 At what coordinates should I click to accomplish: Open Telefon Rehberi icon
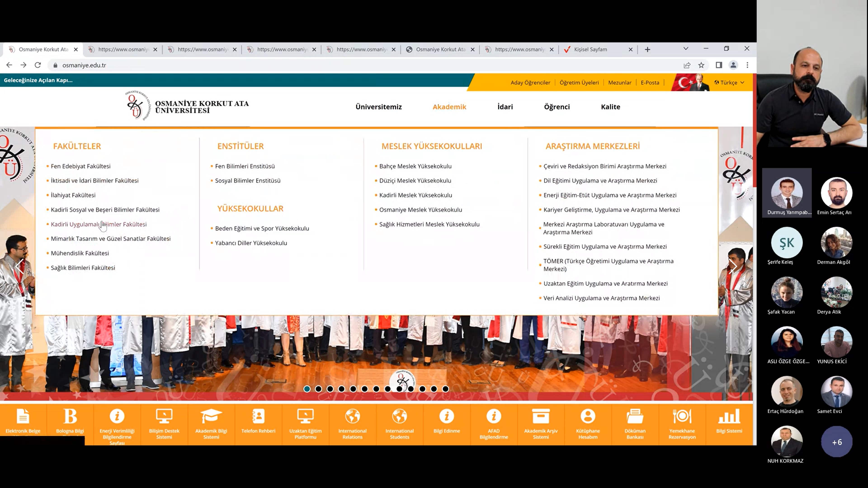coord(258,416)
